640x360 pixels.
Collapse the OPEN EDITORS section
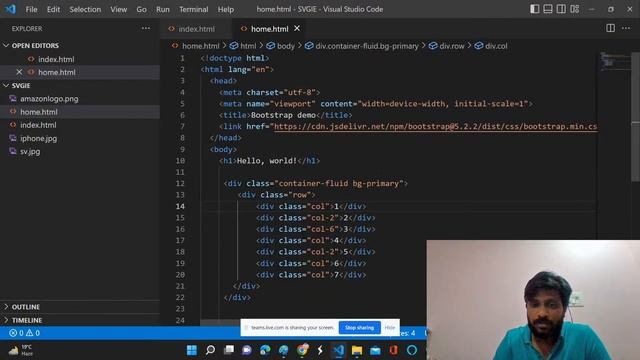[35, 46]
